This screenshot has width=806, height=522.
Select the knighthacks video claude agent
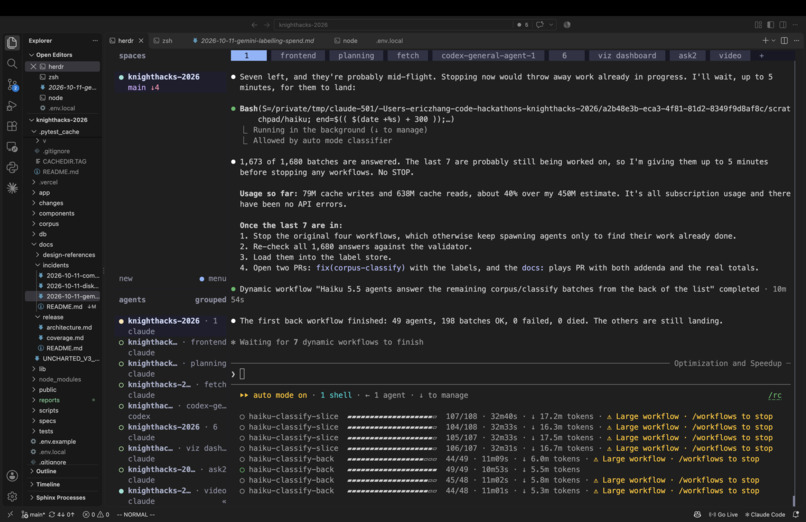point(172,496)
